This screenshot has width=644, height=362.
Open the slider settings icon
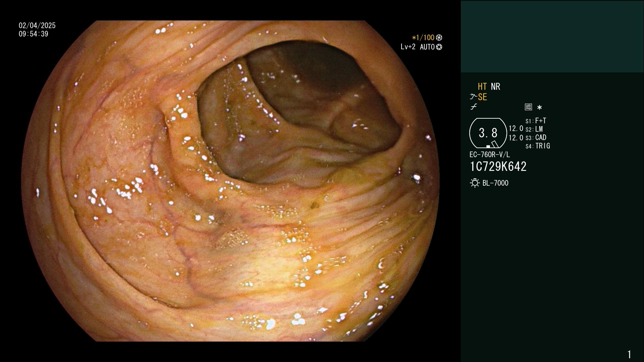[528, 107]
